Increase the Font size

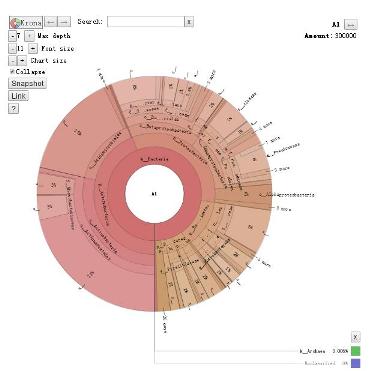tap(33, 49)
